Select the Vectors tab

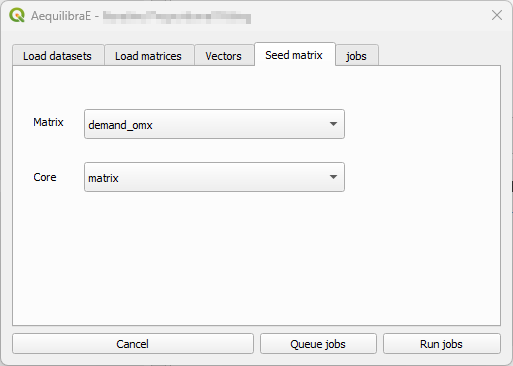224,55
